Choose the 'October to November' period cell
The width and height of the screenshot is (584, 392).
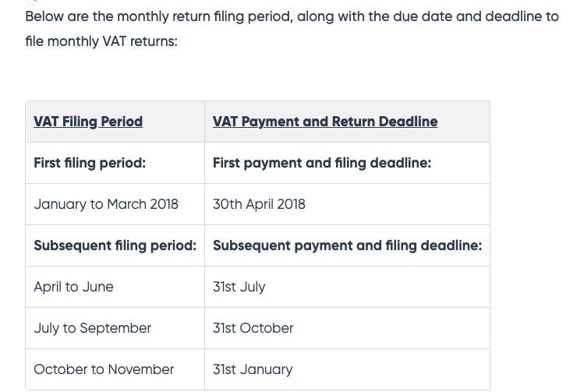click(x=104, y=369)
